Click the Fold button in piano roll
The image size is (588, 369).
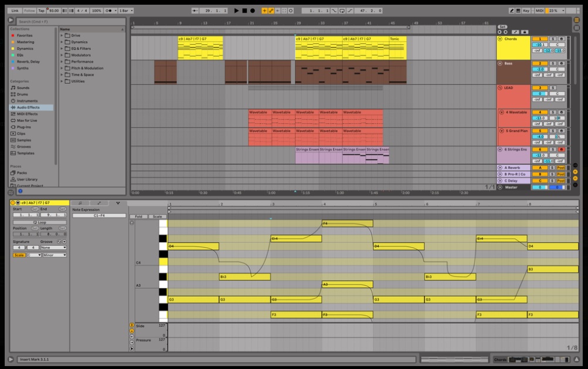click(139, 216)
